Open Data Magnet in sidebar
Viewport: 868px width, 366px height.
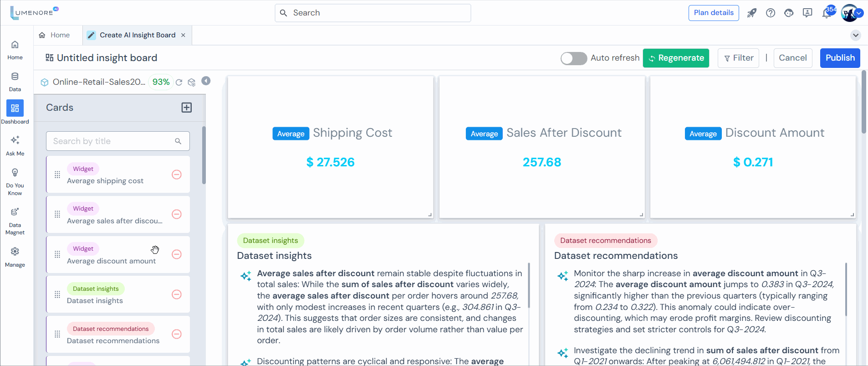[15, 221]
